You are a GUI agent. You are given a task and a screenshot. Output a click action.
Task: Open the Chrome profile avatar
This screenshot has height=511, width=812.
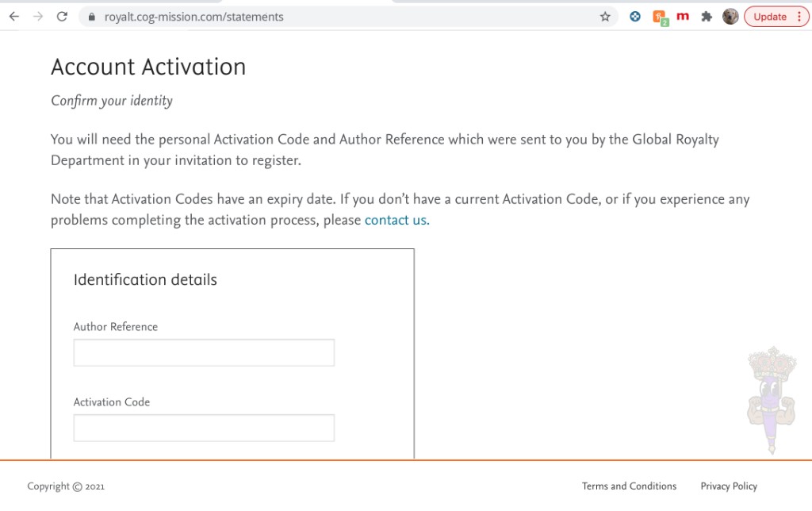(730, 17)
